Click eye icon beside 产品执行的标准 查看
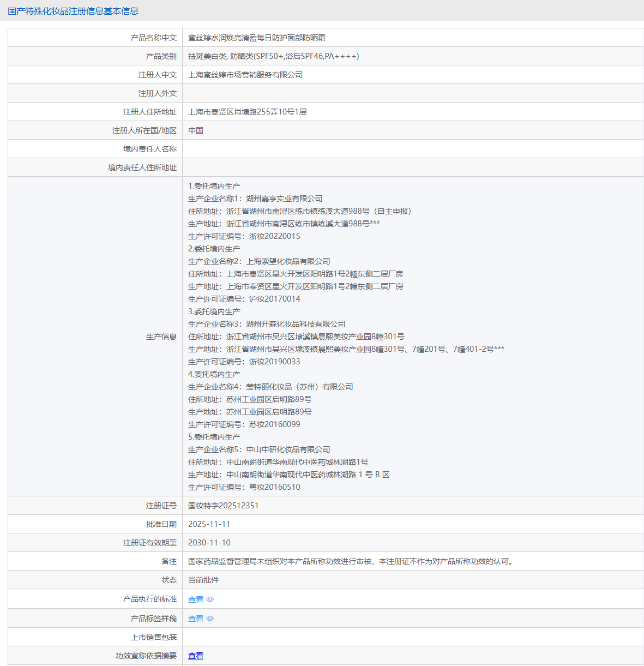This screenshot has height=666, width=644. [x=210, y=599]
